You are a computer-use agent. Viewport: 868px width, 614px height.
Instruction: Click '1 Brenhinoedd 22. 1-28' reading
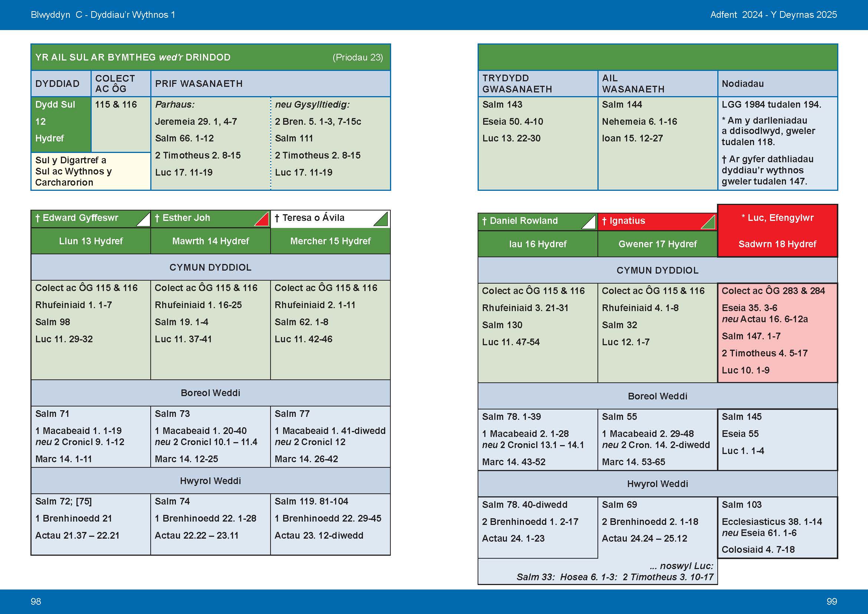[205, 519]
